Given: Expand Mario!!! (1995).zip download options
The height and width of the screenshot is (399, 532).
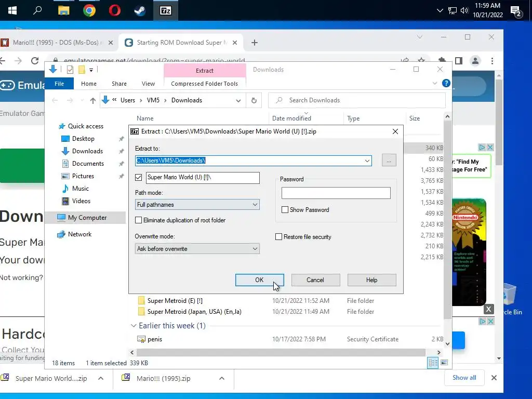Looking at the screenshot, I should [x=221, y=378].
